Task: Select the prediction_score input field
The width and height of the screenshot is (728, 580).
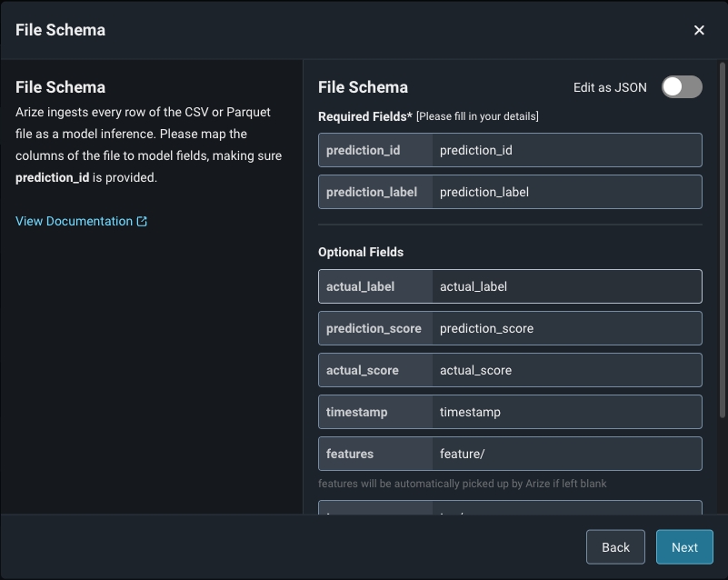Action: (566, 328)
